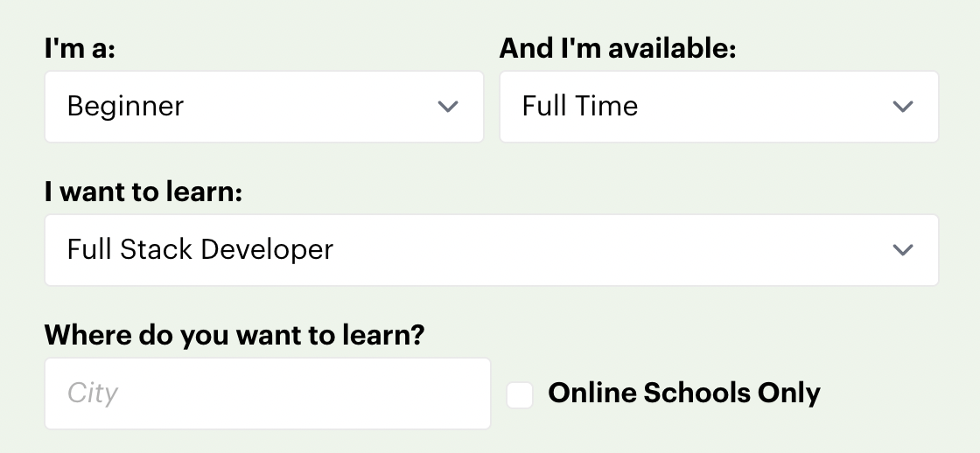Check the Online Schools Only checkbox
The height and width of the screenshot is (453, 980).
coord(520,394)
